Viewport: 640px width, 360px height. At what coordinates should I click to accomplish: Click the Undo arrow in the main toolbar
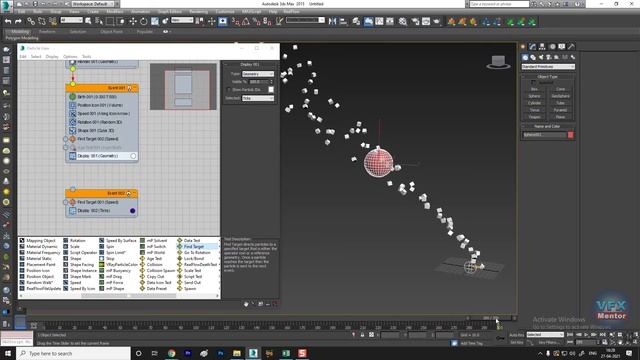click(8, 21)
